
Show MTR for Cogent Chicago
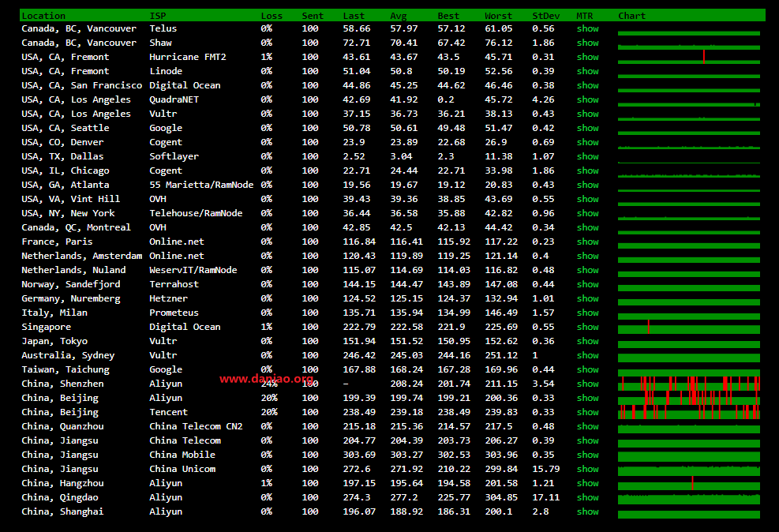point(587,170)
